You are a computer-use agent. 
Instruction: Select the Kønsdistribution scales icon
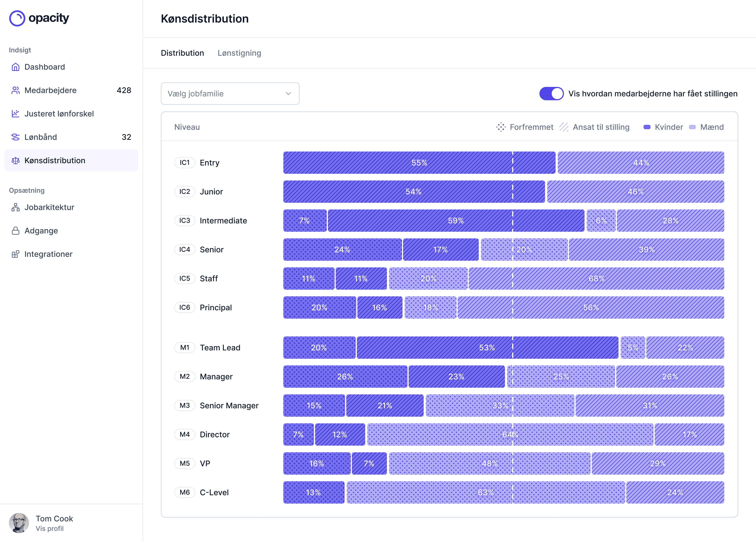[x=15, y=160]
